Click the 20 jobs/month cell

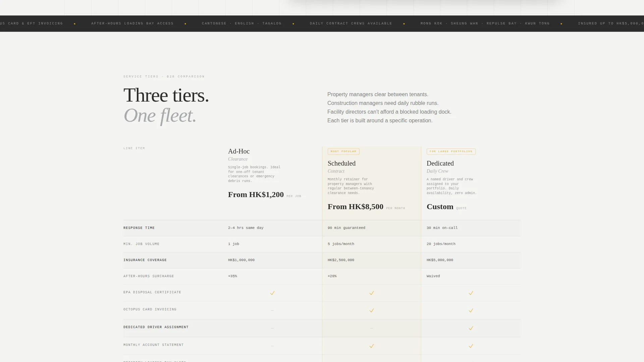441,244
